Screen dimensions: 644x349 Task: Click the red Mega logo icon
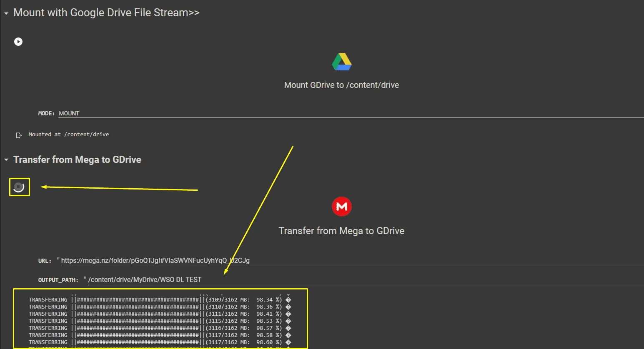342,207
